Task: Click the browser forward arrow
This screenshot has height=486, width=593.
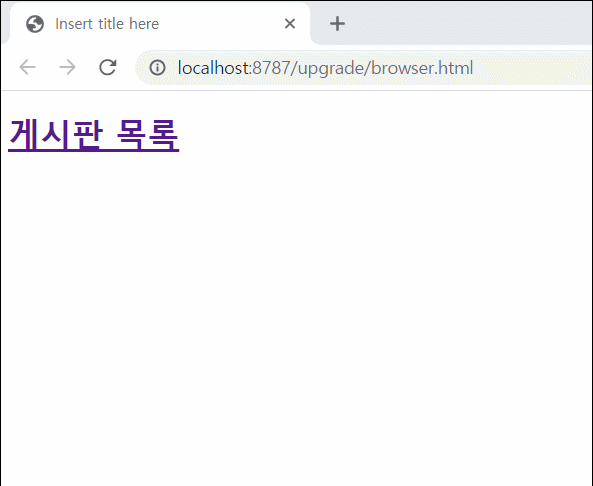Action: pyautogui.click(x=67, y=68)
